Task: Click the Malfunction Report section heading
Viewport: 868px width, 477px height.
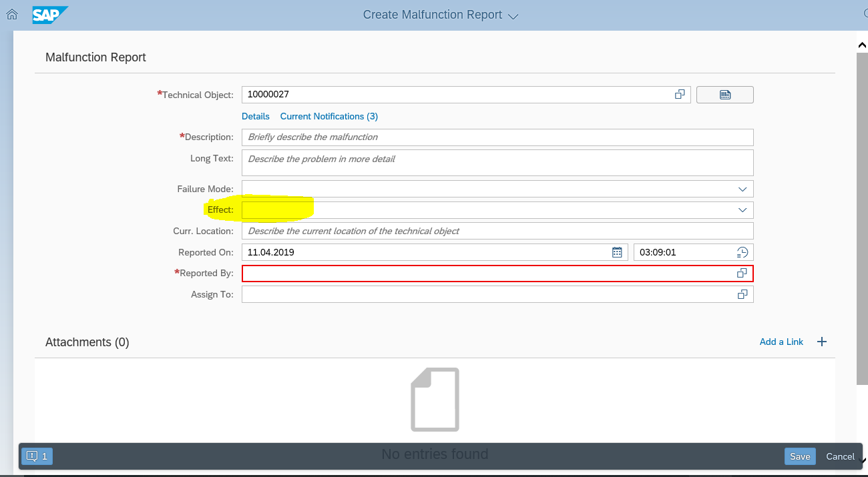Action: (x=95, y=57)
